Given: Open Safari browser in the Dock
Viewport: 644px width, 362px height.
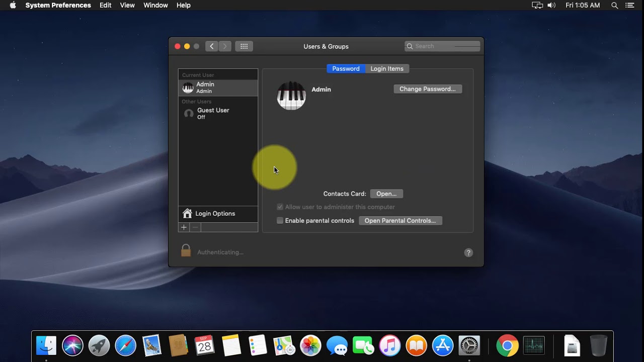Looking at the screenshot, I should click(125, 346).
